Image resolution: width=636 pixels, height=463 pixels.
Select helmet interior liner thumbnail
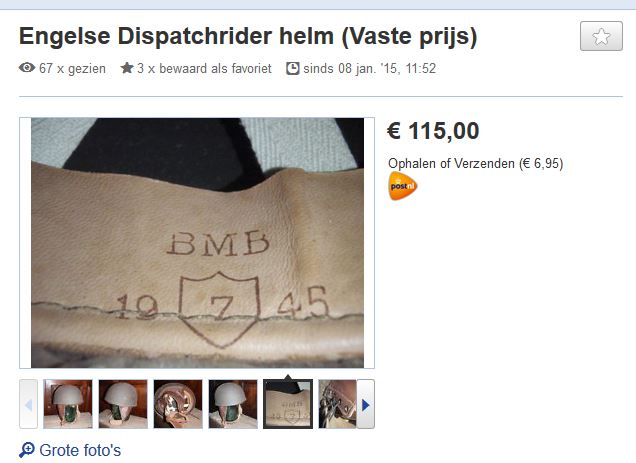(x=178, y=404)
